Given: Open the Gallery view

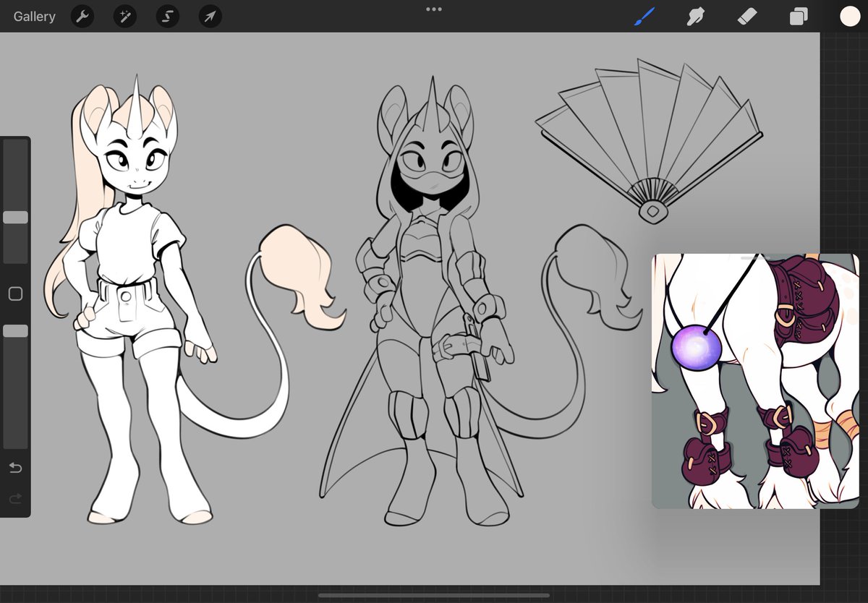Looking at the screenshot, I should (x=34, y=16).
